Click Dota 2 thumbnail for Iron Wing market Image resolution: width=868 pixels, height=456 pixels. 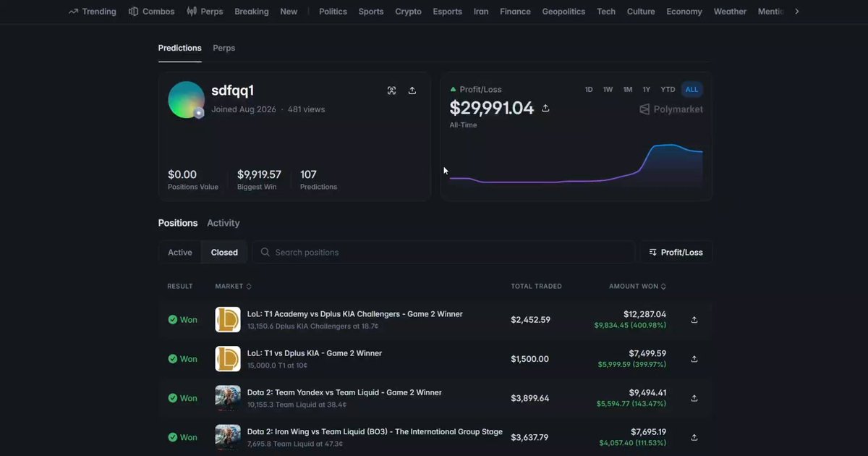coord(228,437)
